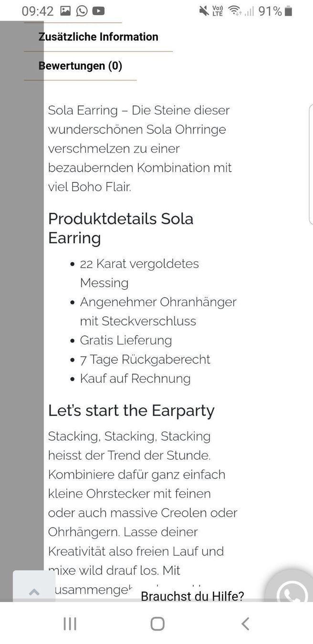313x644 pixels.
Task: Tap the Brauchst du Hilfe? label
Action: [192, 596]
